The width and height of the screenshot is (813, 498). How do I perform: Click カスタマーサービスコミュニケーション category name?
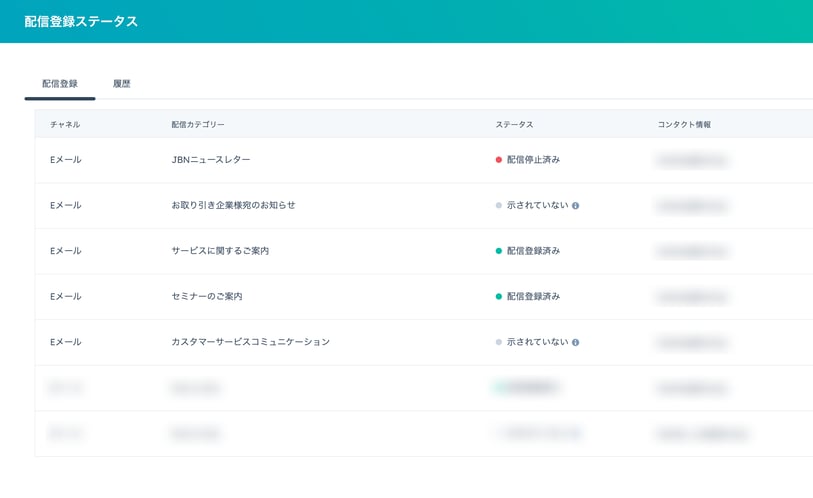[250, 342]
